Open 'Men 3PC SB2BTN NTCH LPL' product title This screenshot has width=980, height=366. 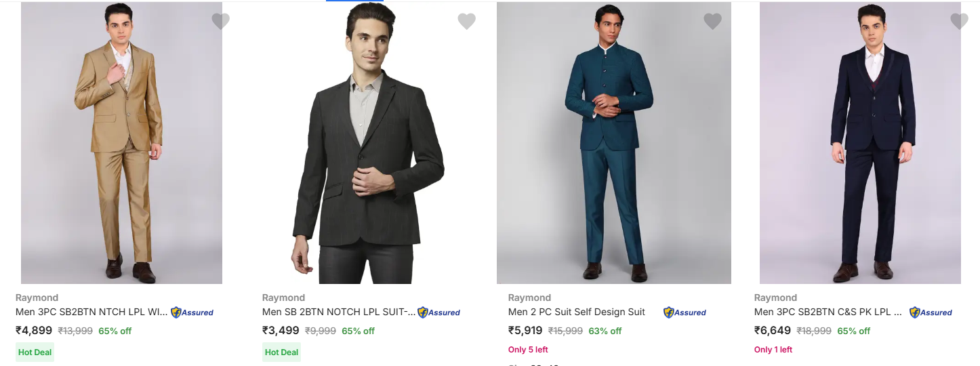point(91,312)
